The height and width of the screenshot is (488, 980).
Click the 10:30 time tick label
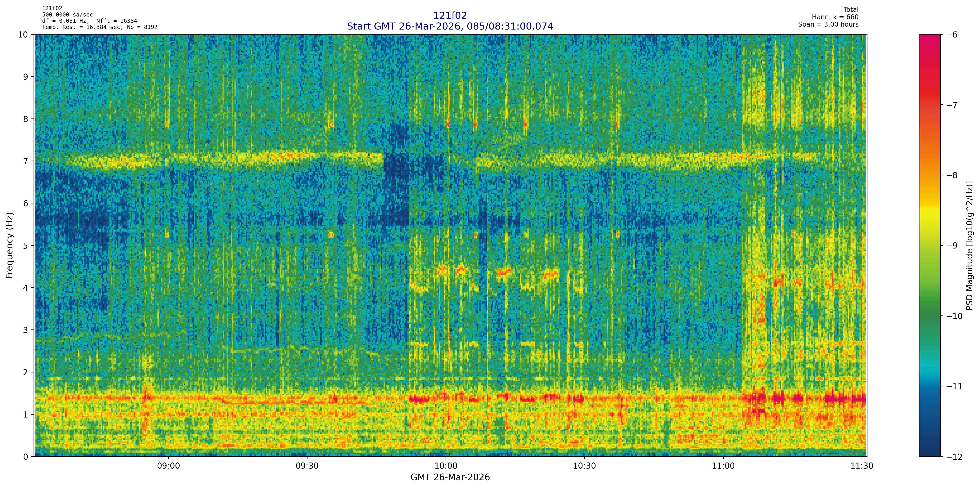pyautogui.click(x=584, y=466)
